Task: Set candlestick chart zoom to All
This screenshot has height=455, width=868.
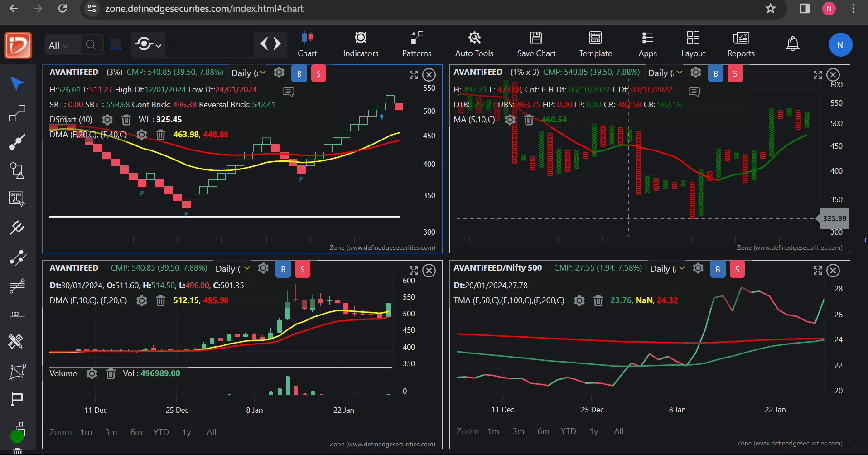Action: tap(212, 432)
